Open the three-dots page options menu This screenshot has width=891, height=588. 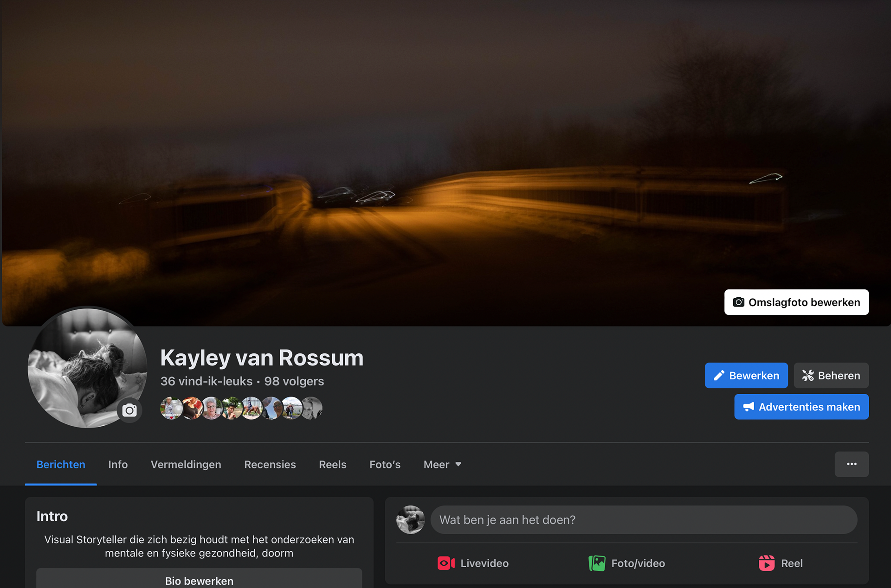(852, 464)
